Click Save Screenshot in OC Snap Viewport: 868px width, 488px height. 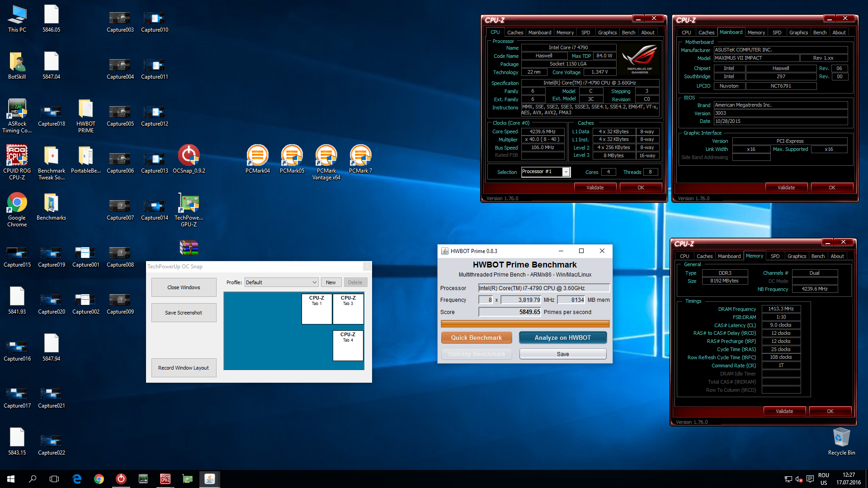pyautogui.click(x=184, y=313)
